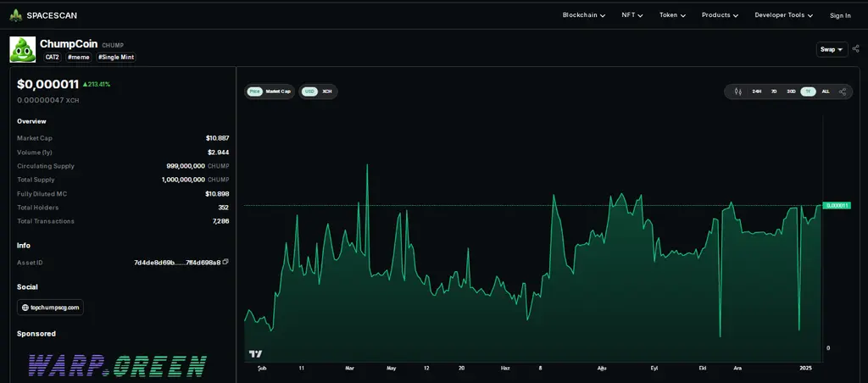
Task: Set chart range to 30D
Action: (791, 92)
